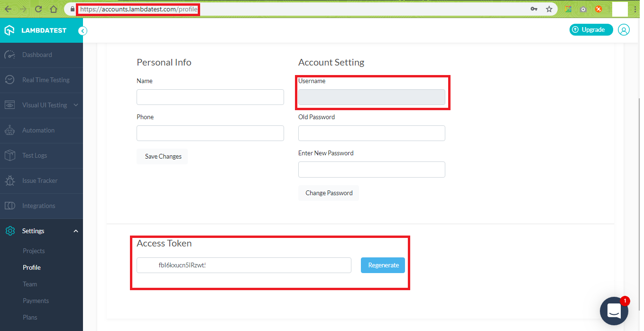Click the Dashboard gauge icon
The width and height of the screenshot is (644, 331).
pos(10,55)
